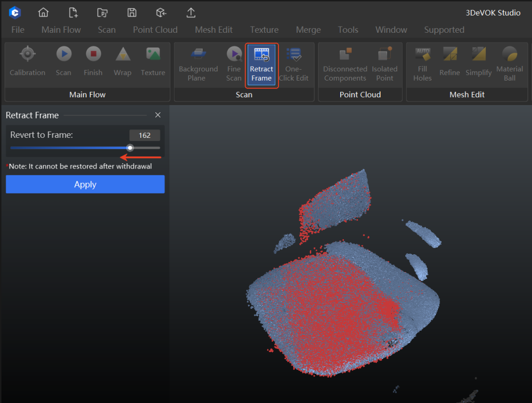Select the Fine Scan tool
Image resolution: width=532 pixels, height=403 pixels.
[234, 61]
